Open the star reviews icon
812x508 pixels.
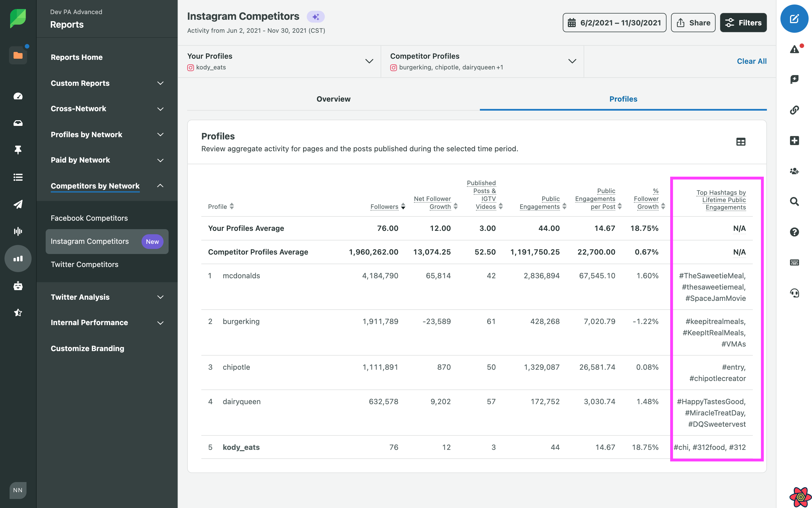point(18,313)
